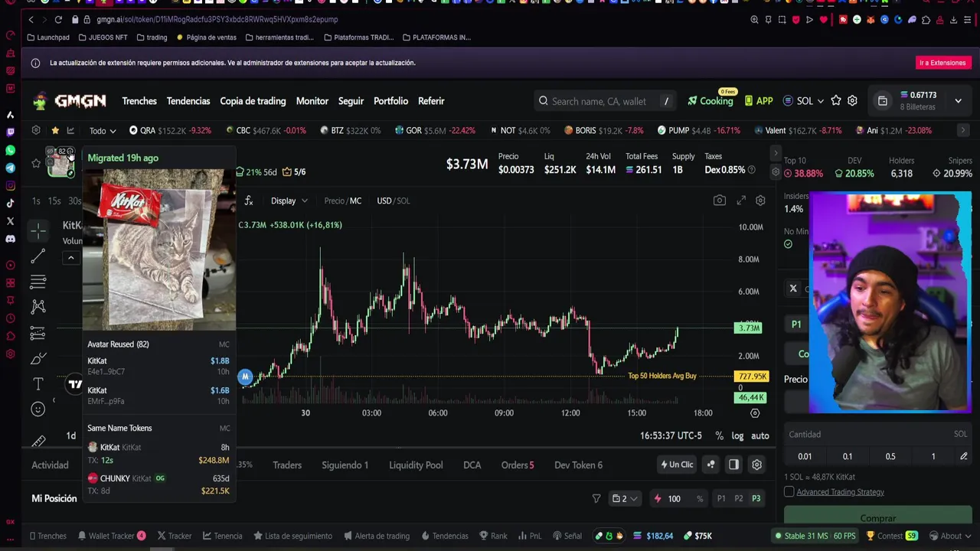Viewport: 980px width, 551px height.
Task: Open Telegram icon in left sidebar
Action: [x=10, y=168]
